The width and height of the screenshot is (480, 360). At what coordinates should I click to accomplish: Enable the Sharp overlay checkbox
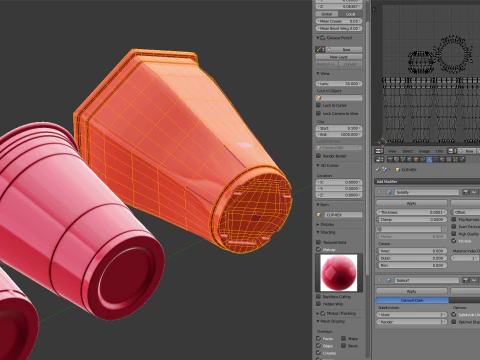coord(343,338)
